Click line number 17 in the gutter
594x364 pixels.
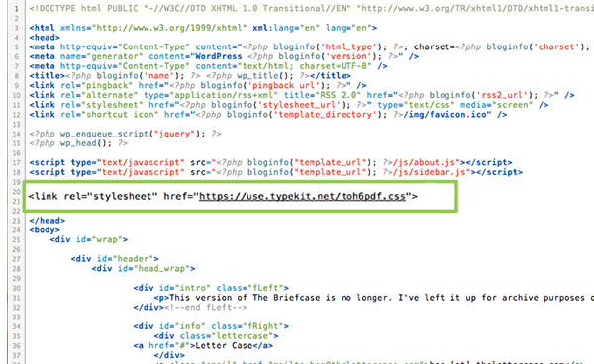16,162
